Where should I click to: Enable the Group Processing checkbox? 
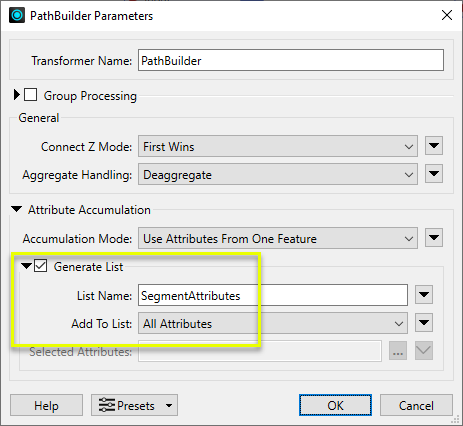coord(31,95)
